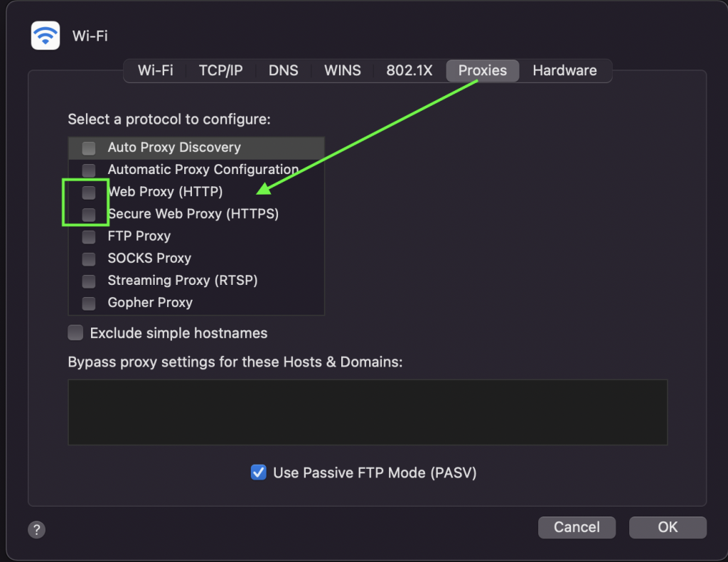This screenshot has height=562, width=728.
Task: Confirm with the OK button
Action: click(x=668, y=527)
